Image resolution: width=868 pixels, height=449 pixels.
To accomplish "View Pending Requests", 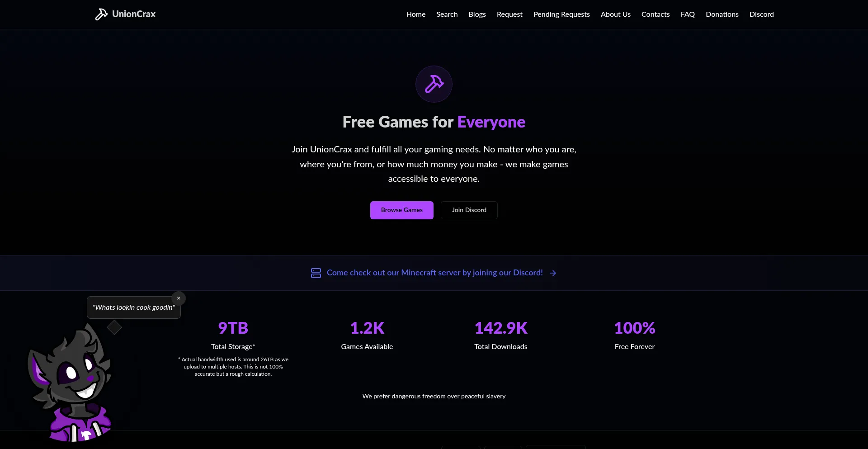I will pos(561,14).
